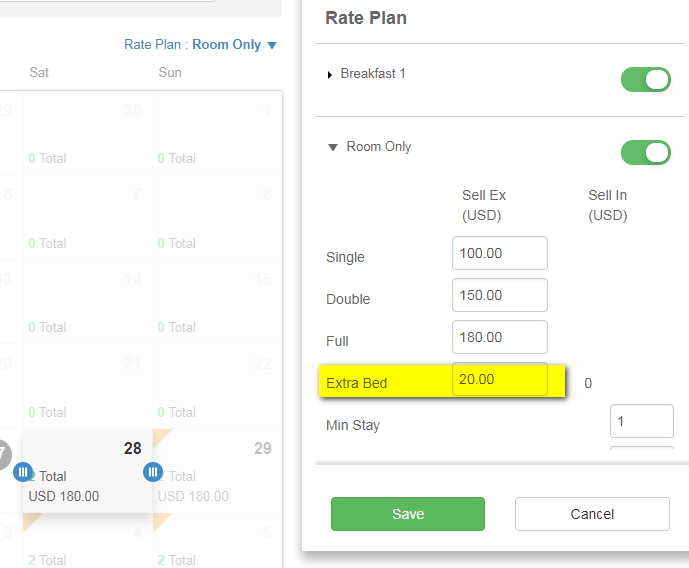Viewport: 689px width, 568px height.
Task: Select the Single rate input field
Action: 500,253
